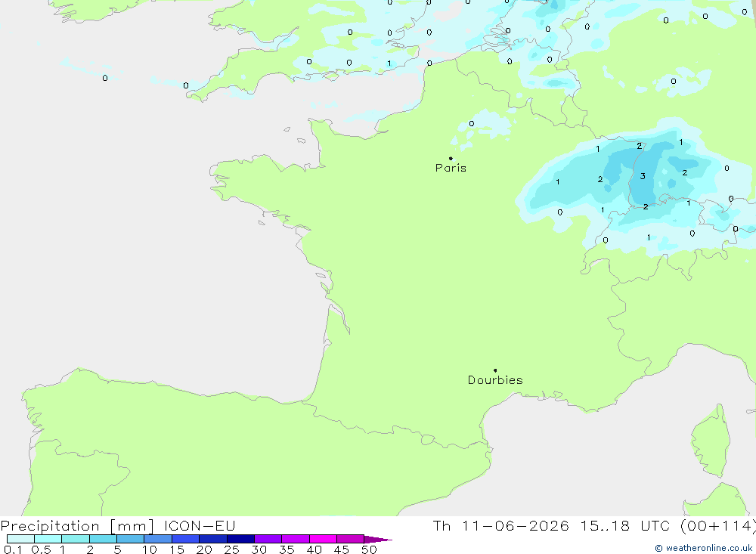Click the 'Precipitation [mm]' title text
Viewport: 756px width, 554px height.
point(77,526)
